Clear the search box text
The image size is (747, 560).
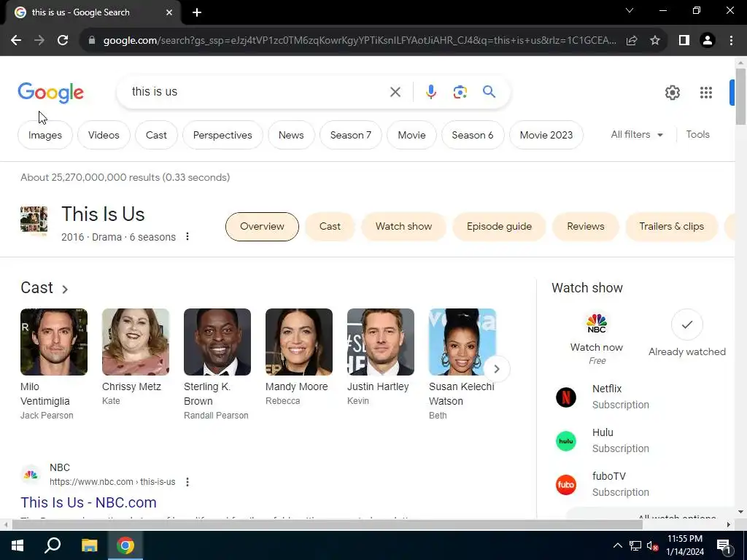[395, 92]
